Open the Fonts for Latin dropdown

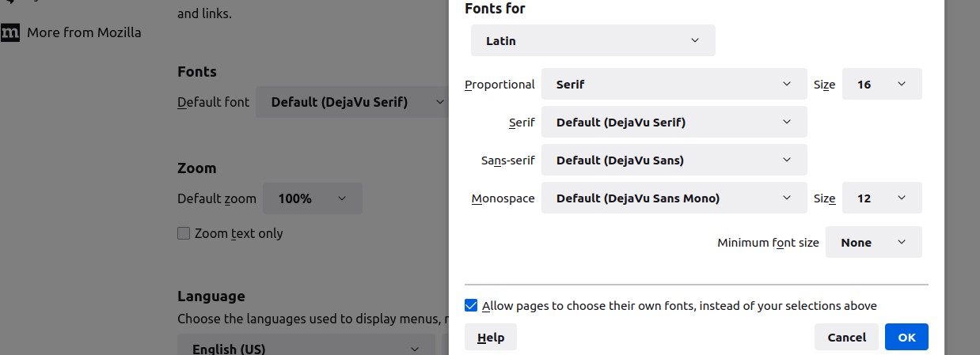point(593,40)
